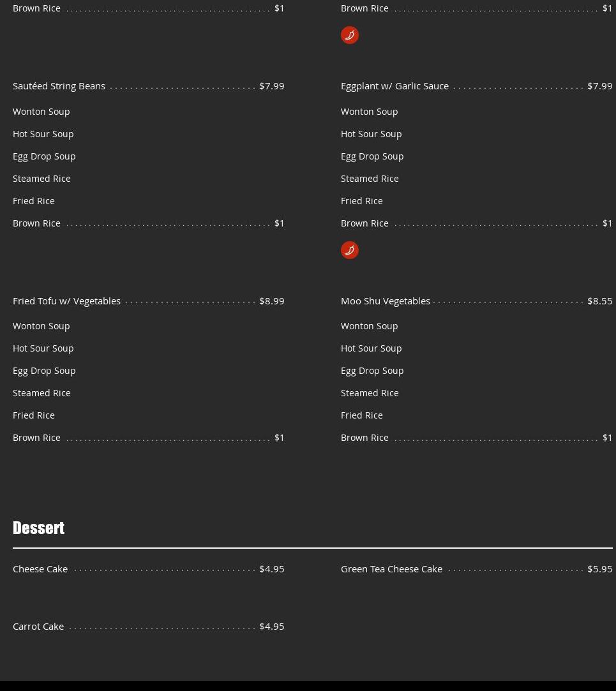Screen dimensions: 616x691
Task: Select the Eggplant w/ Garlic Sauce dish
Action: (x=394, y=86)
